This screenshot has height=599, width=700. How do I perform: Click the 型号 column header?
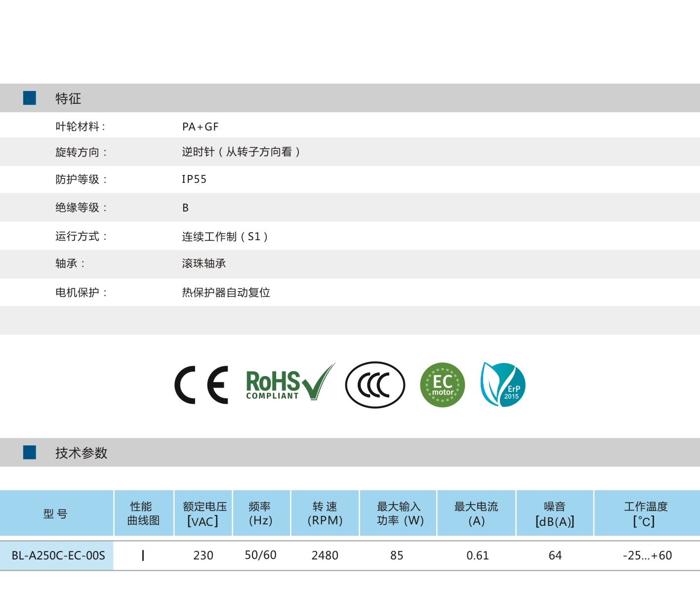[55, 514]
